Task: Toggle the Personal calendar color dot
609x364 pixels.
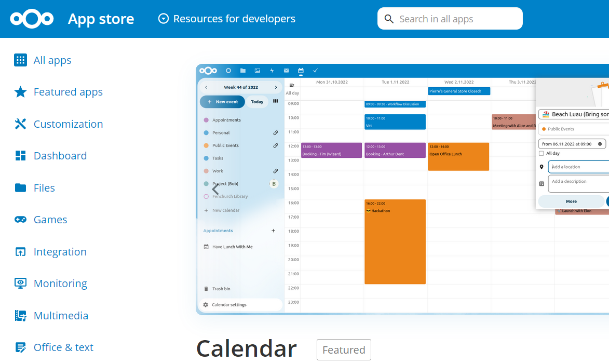Action: point(206,133)
